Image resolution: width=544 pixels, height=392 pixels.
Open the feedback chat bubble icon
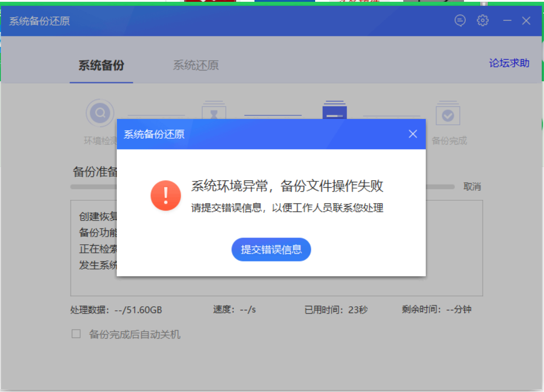(460, 21)
